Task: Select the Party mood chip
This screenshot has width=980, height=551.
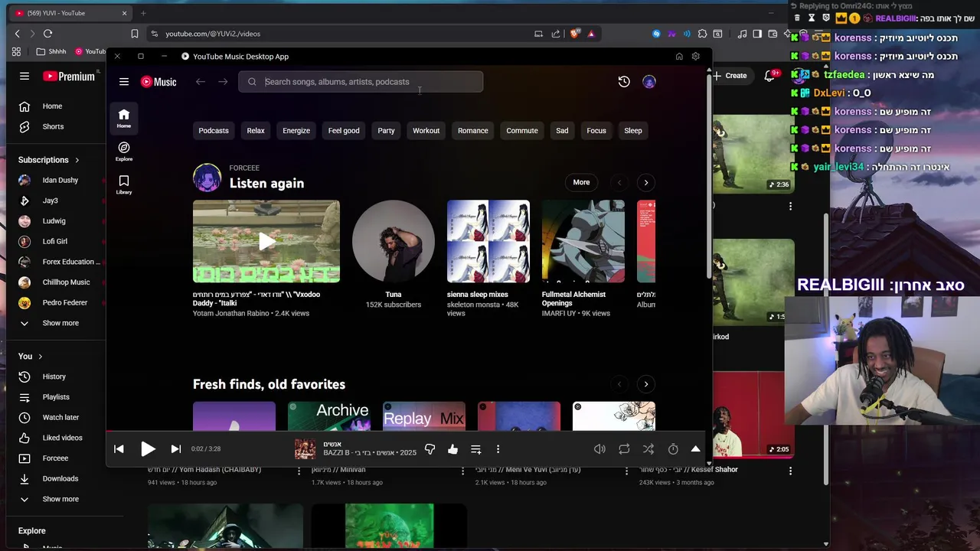Action: click(x=386, y=131)
